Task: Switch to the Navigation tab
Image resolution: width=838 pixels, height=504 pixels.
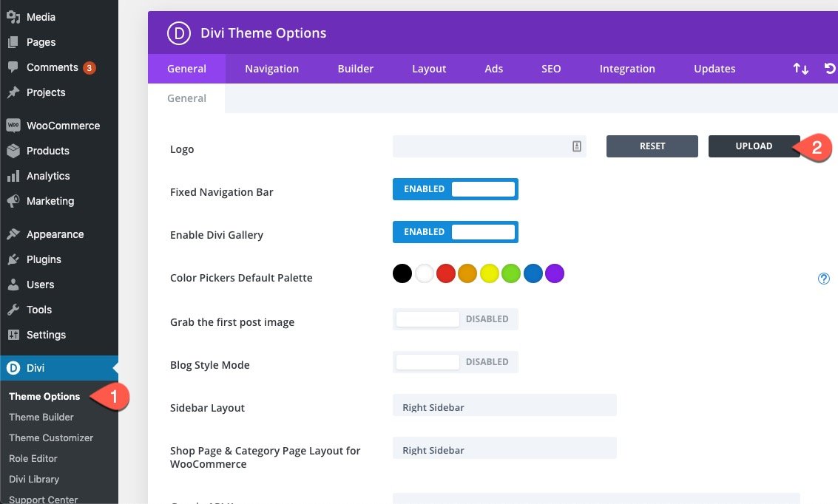Action: click(271, 68)
